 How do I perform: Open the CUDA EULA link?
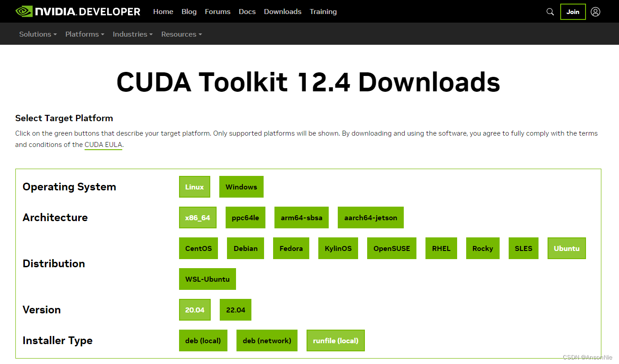click(103, 145)
